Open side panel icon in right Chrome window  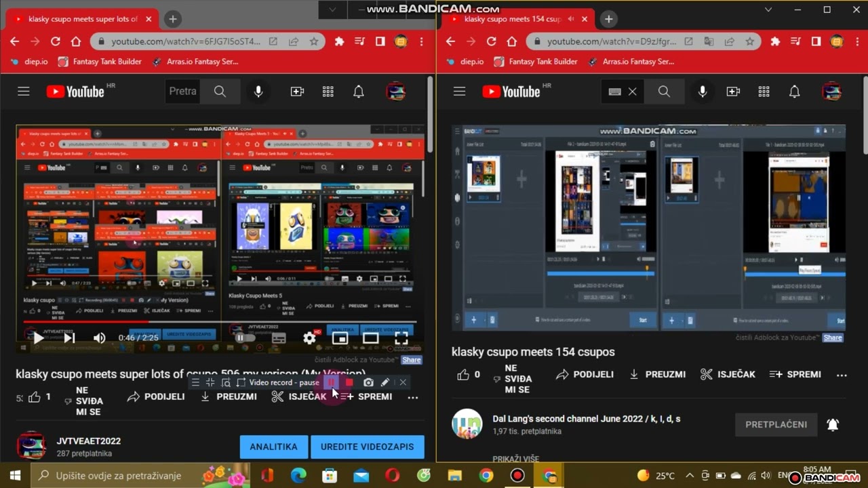click(x=816, y=41)
